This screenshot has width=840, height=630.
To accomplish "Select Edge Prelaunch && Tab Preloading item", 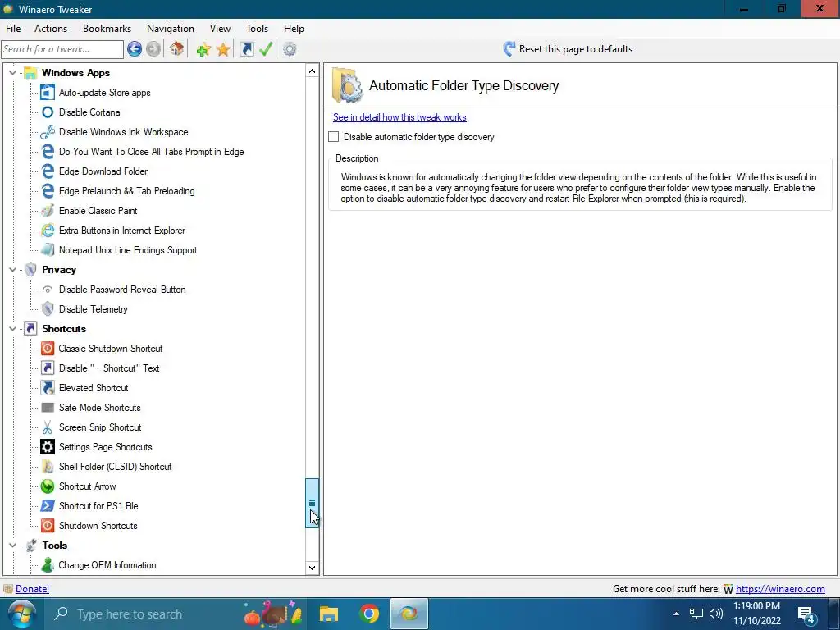I will (126, 191).
